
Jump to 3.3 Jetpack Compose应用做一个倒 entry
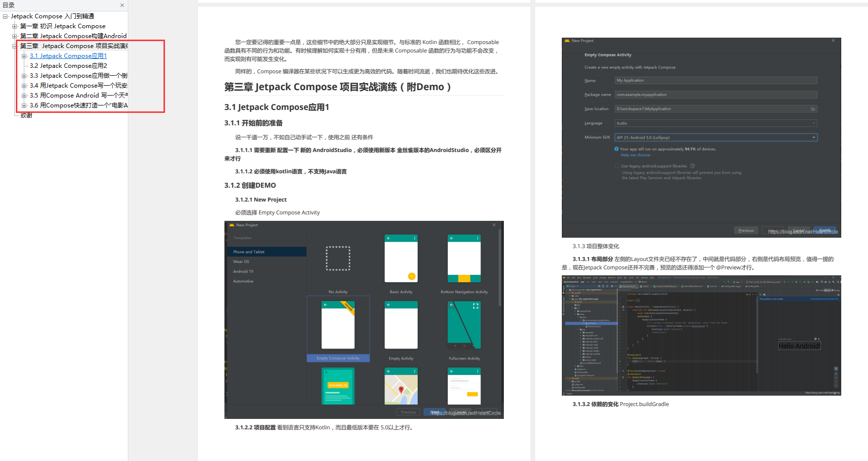[78, 76]
